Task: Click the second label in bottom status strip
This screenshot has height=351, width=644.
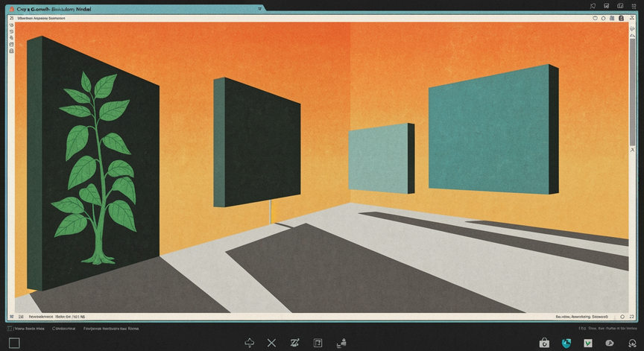Action: (63, 329)
